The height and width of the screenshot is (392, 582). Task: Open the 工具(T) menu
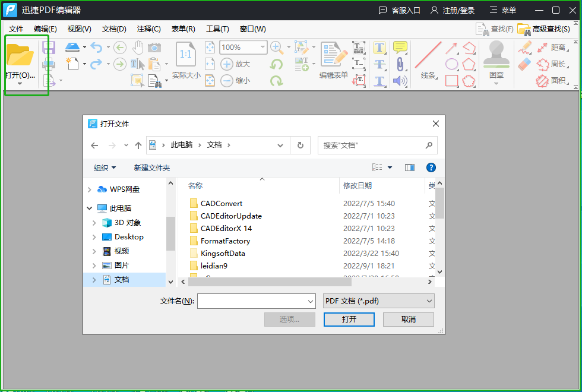(217, 29)
